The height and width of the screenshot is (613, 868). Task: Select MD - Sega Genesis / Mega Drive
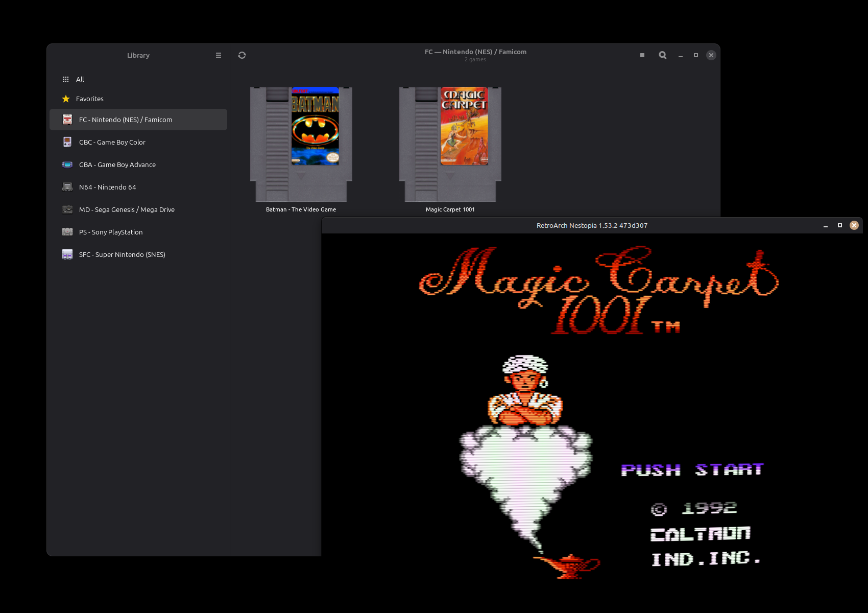(x=138, y=209)
